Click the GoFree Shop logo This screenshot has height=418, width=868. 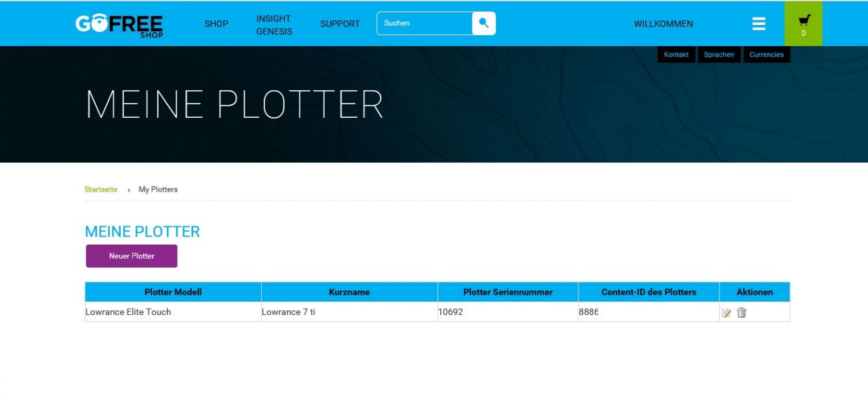click(x=119, y=24)
